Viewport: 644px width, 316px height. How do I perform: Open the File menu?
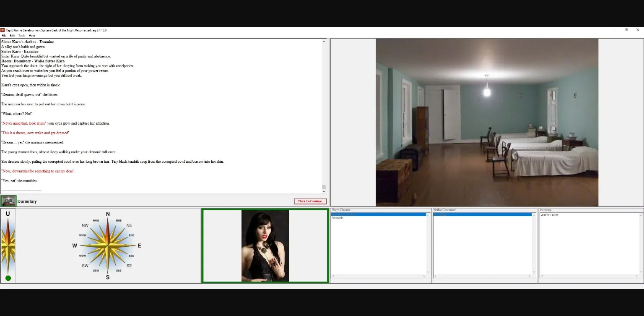(x=4, y=36)
